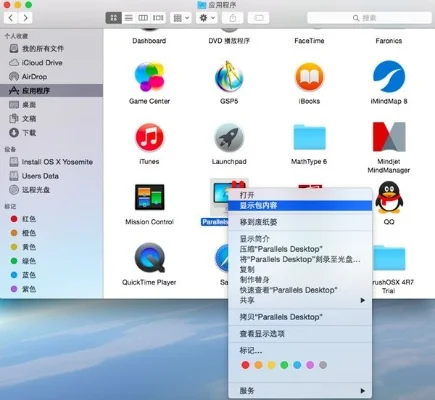Open 远程光盘 in sidebar
This screenshot has width=435, height=400.
tap(51, 190)
